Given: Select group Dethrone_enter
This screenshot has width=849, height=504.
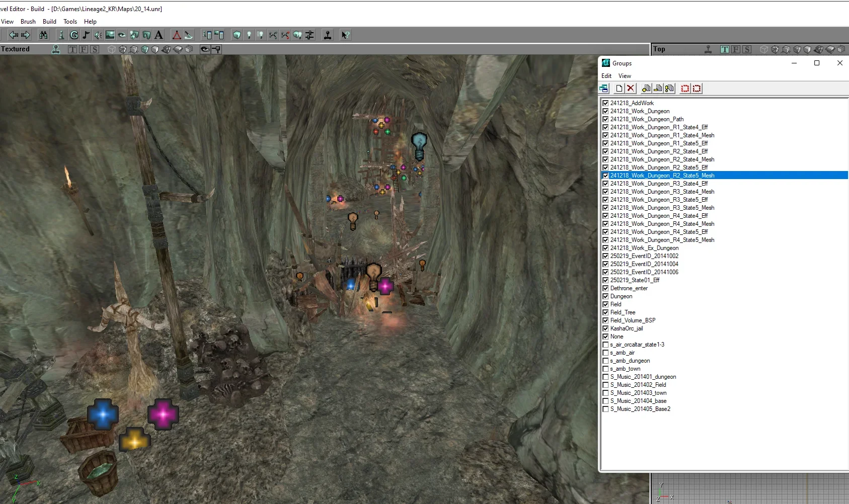Looking at the screenshot, I should pos(629,288).
